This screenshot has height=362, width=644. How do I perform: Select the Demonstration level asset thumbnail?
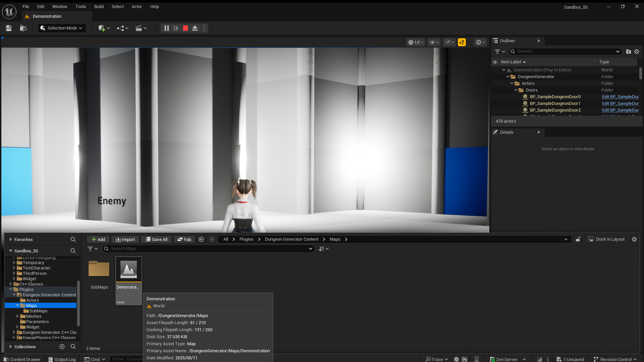129,270
